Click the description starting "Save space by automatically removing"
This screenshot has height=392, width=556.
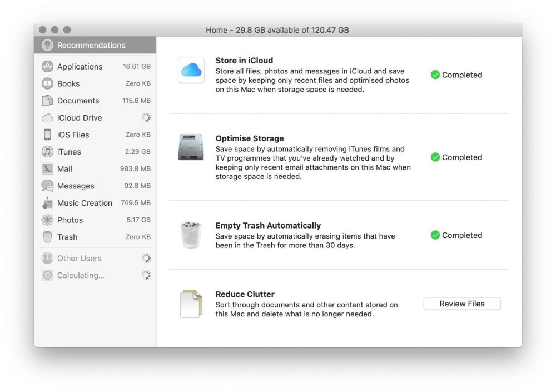(x=313, y=163)
